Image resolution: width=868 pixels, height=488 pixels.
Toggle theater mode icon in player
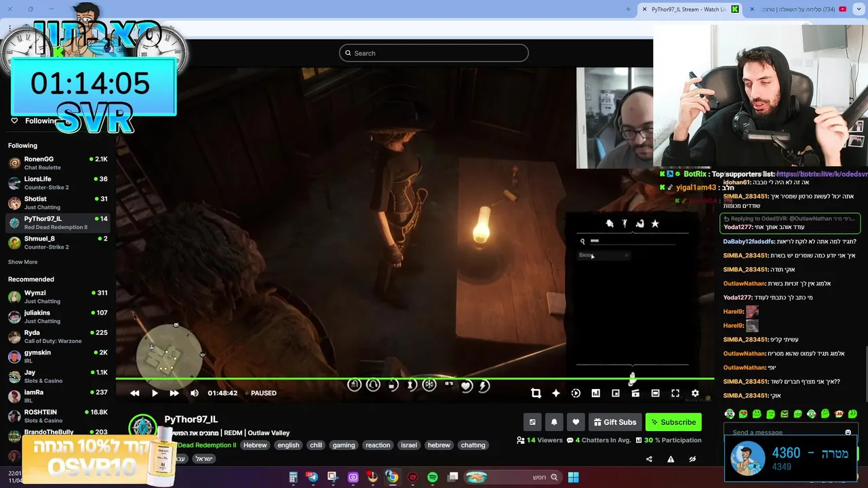[x=655, y=393]
